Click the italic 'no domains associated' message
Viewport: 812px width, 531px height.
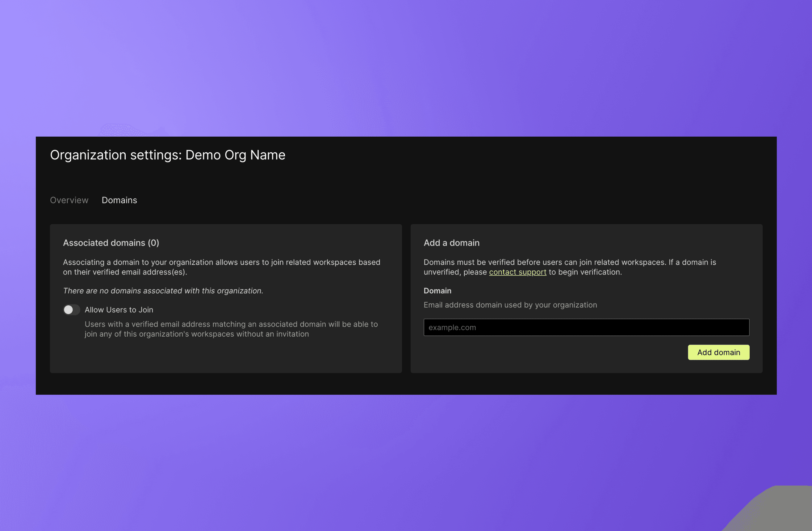[x=163, y=291]
